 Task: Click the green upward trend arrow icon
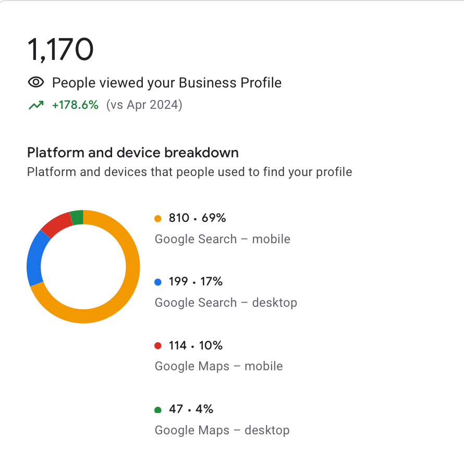tap(36, 105)
